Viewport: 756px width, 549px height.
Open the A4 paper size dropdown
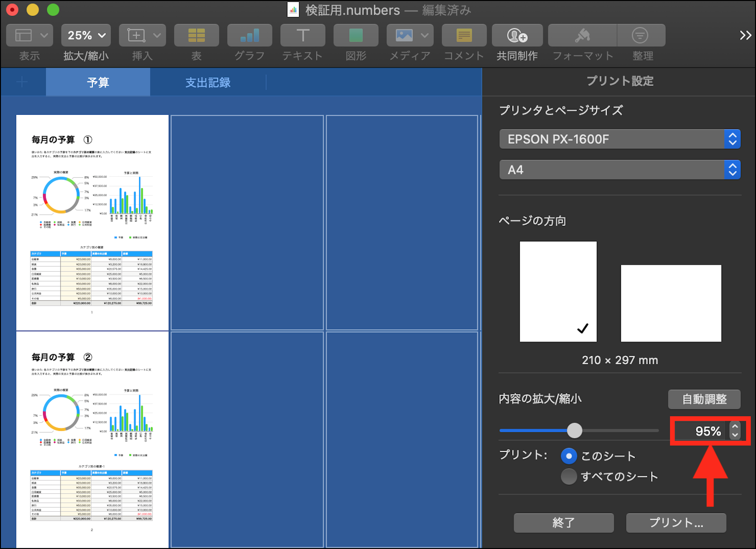[x=619, y=170]
